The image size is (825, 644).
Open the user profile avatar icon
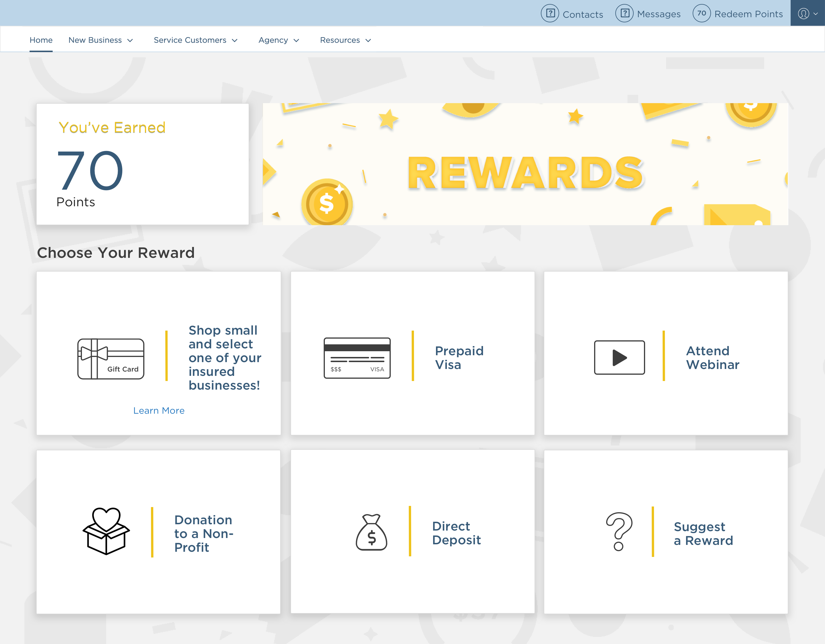coord(804,13)
